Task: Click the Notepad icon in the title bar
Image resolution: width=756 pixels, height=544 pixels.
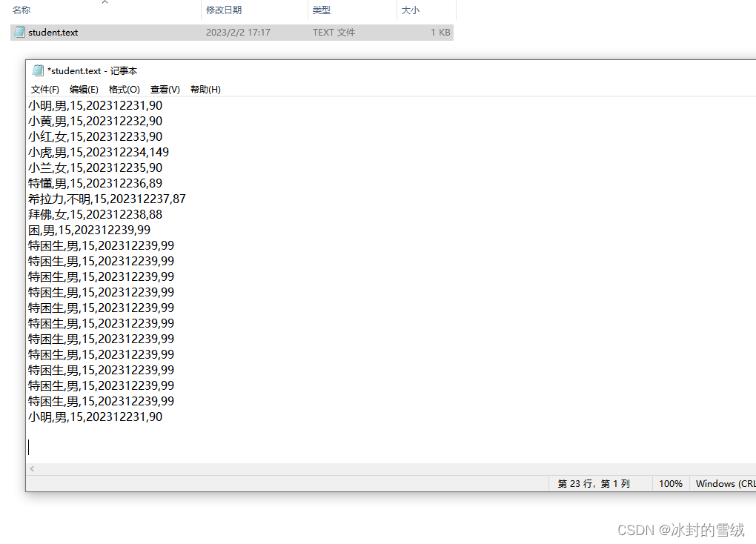Action: pos(38,70)
